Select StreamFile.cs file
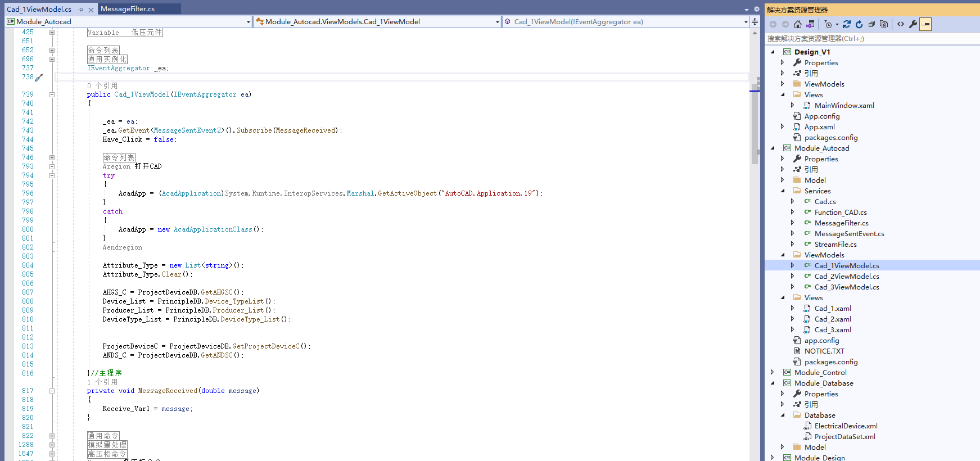Viewport: 980px width, 461px height. 836,245
